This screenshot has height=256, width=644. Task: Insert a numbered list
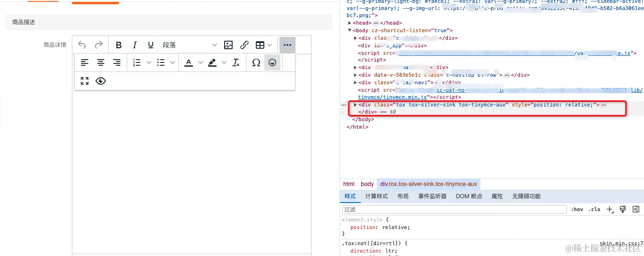(x=137, y=62)
